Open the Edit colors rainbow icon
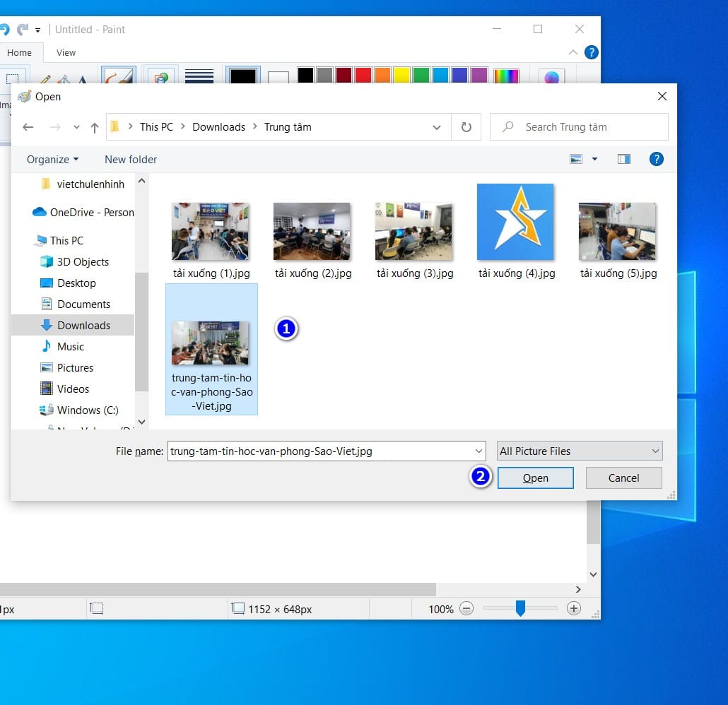The width and height of the screenshot is (728, 705). 506,76
